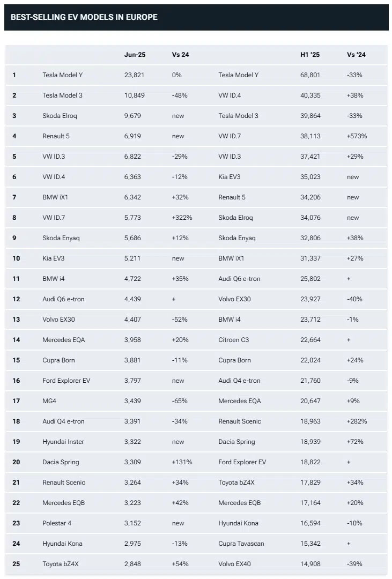Select the 68,801 H1 sales value
Viewport: 392px width, 579px height.
[x=310, y=75]
